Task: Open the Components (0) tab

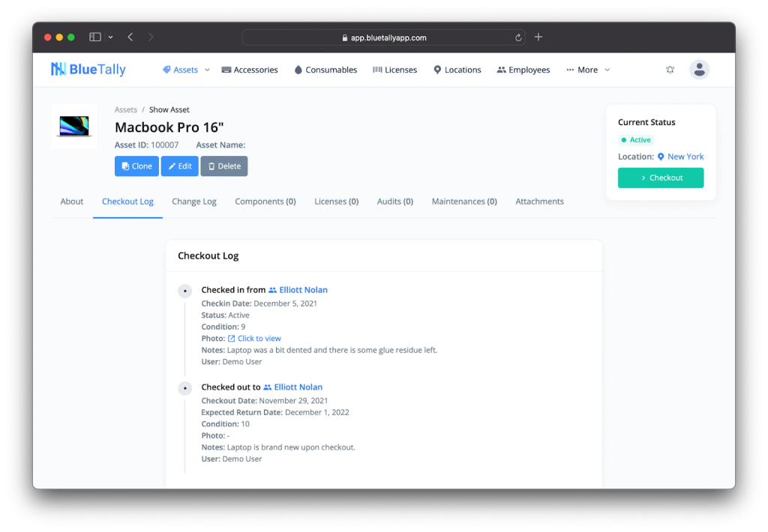Action: point(265,202)
